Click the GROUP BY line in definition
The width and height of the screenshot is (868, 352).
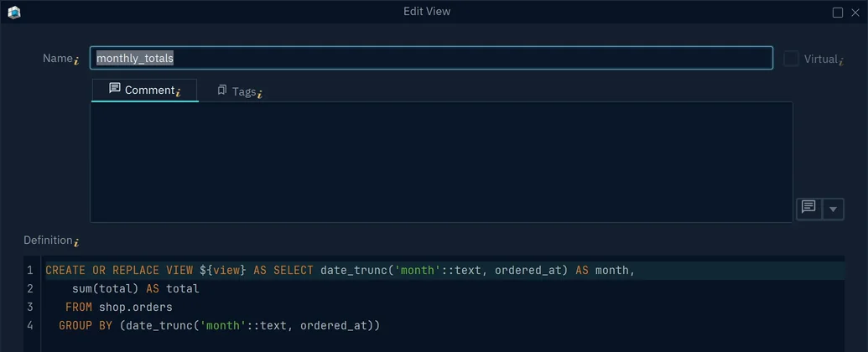pyautogui.click(x=219, y=325)
